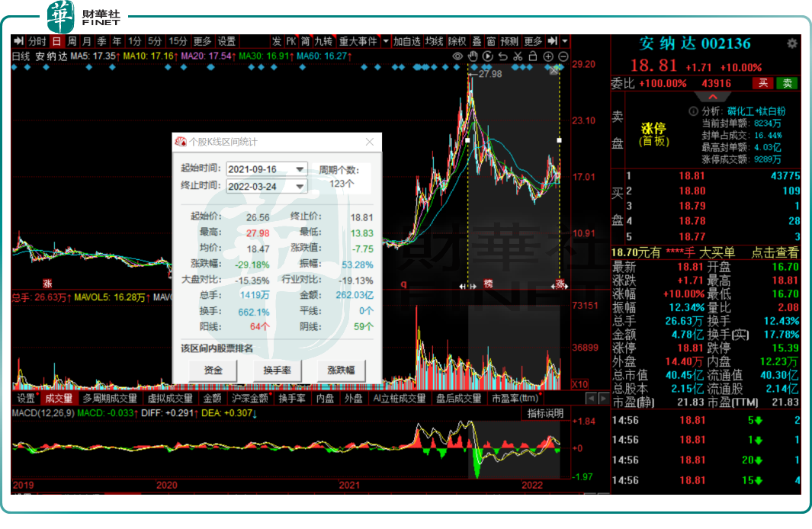Screen dimensions: 812x529
Task: Collapse the red up arrow above the sell panel
Action: (x=713, y=97)
